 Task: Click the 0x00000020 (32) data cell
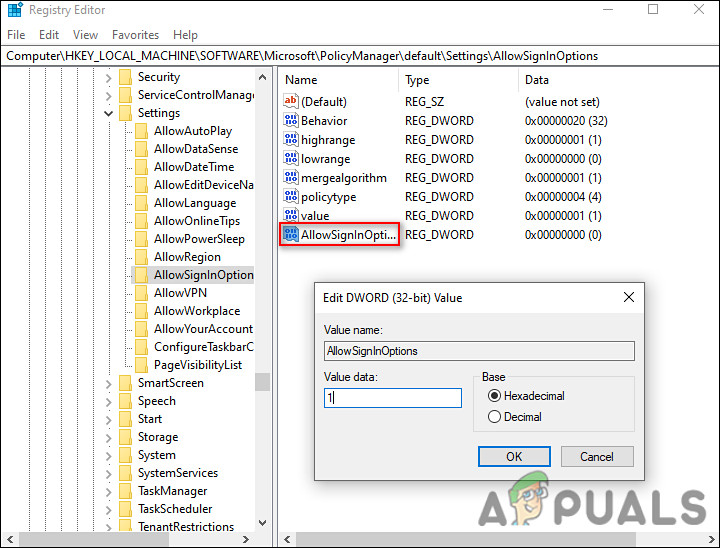click(x=566, y=120)
